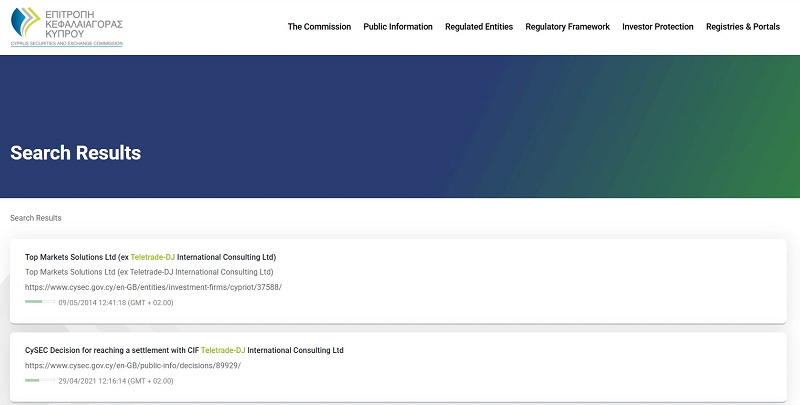The height and width of the screenshot is (405, 800).
Task: Open the Regulatory Framework menu
Action: [x=567, y=27]
